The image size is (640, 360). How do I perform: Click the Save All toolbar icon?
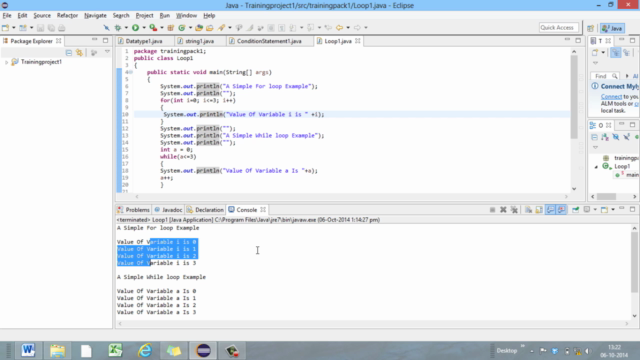51,28
